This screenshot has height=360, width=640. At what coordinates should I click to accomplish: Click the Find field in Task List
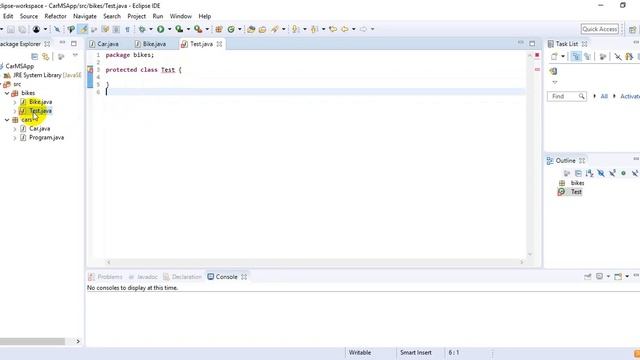(567, 96)
